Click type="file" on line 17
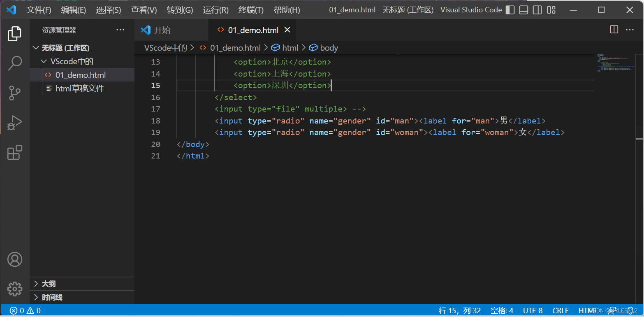Screen dimensions: 644x317 click(x=273, y=109)
